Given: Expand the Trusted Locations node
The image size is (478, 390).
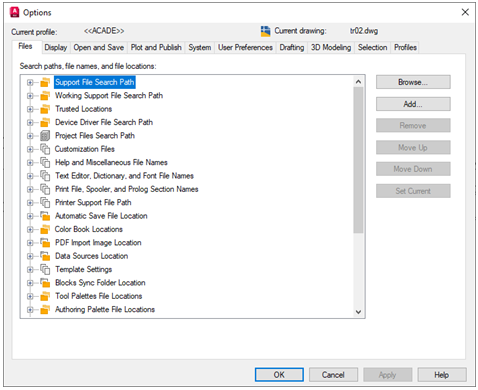Looking at the screenshot, I should tap(30, 109).
